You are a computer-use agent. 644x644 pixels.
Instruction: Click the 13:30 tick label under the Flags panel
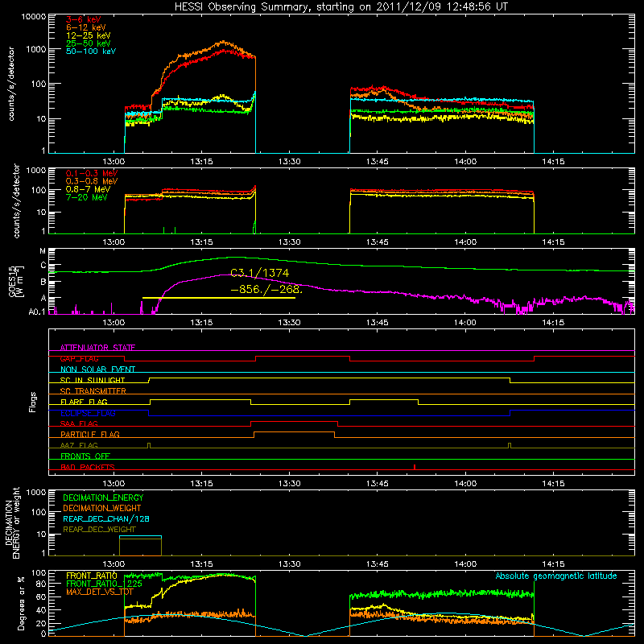tap(289, 484)
